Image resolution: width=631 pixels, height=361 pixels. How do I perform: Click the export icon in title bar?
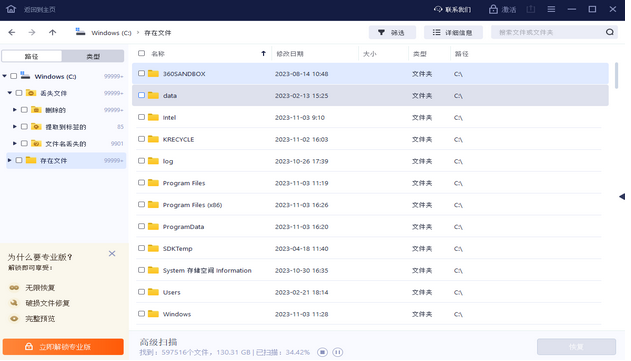pos(531,9)
